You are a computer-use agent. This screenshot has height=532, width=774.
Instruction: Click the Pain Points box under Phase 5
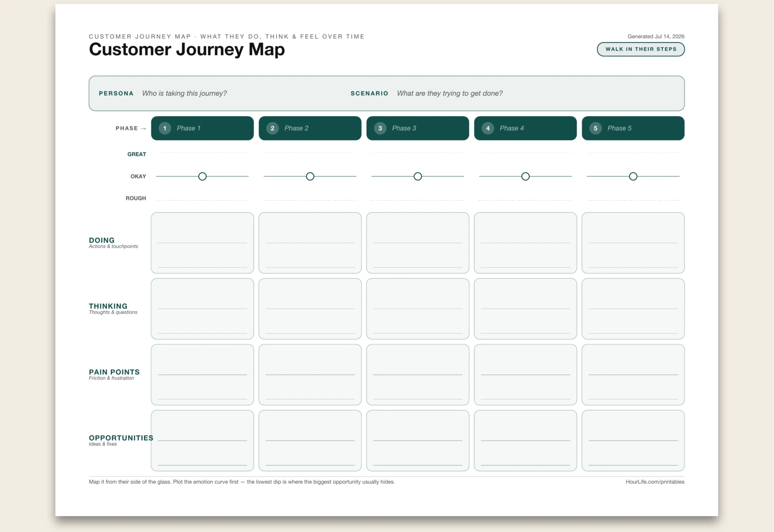tap(633, 375)
